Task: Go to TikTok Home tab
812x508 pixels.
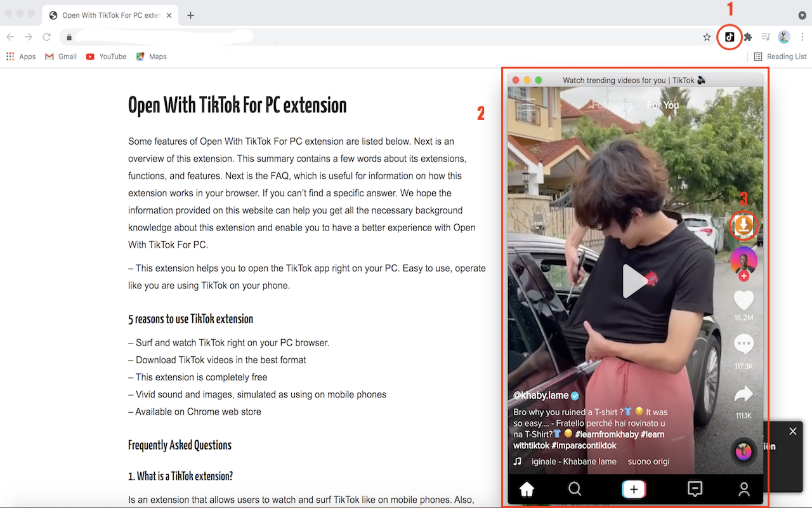Action: click(x=527, y=489)
